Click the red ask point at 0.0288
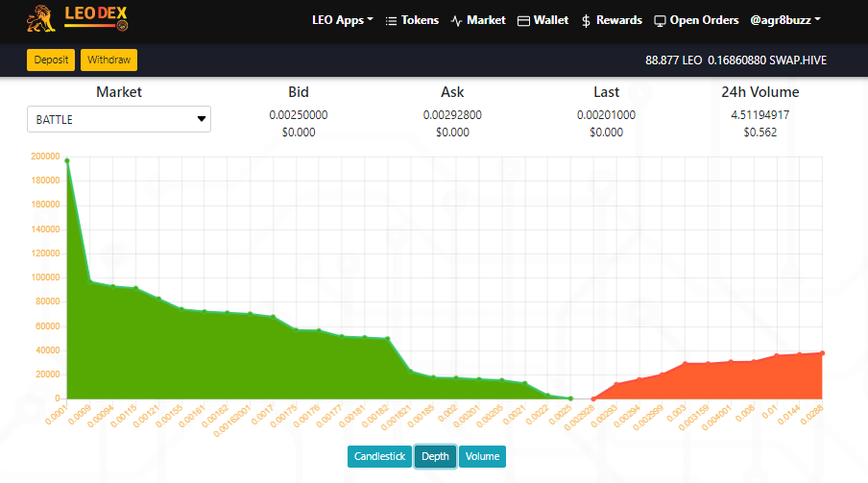 [x=822, y=353]
